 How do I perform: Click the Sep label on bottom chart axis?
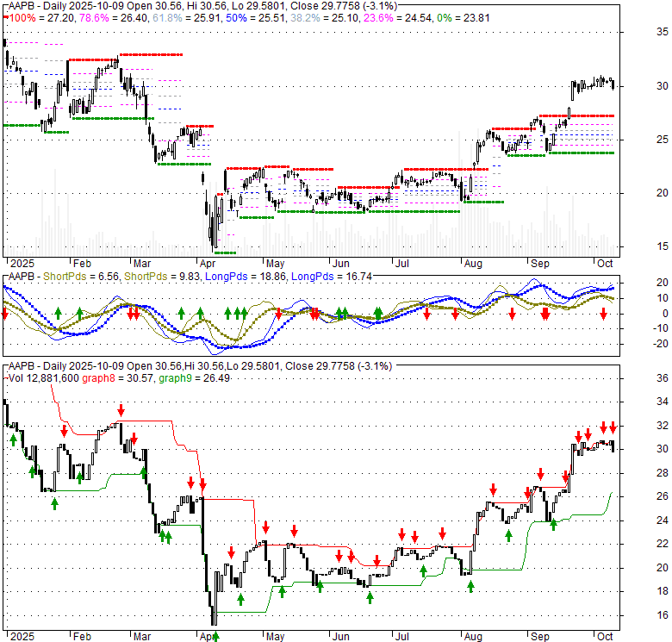pos(539,637)
